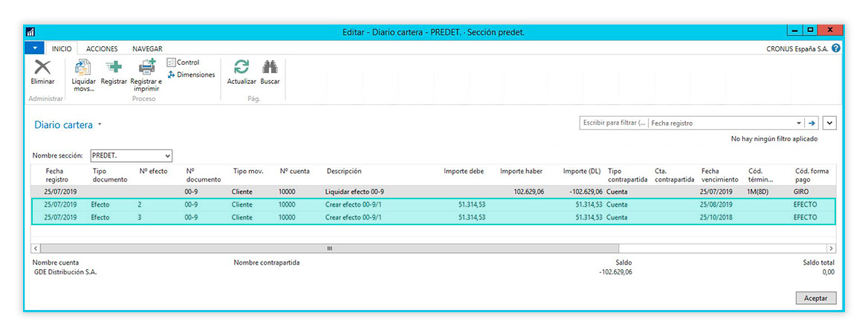Switch to the ACCIONES tab
This screenshot has height=336, width=868.
(102, 48)
